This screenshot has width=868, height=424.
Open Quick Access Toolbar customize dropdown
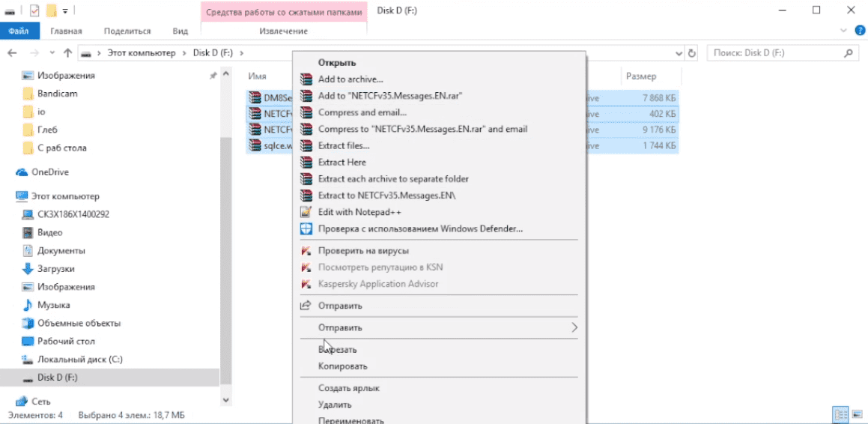[x=65, y=10]
